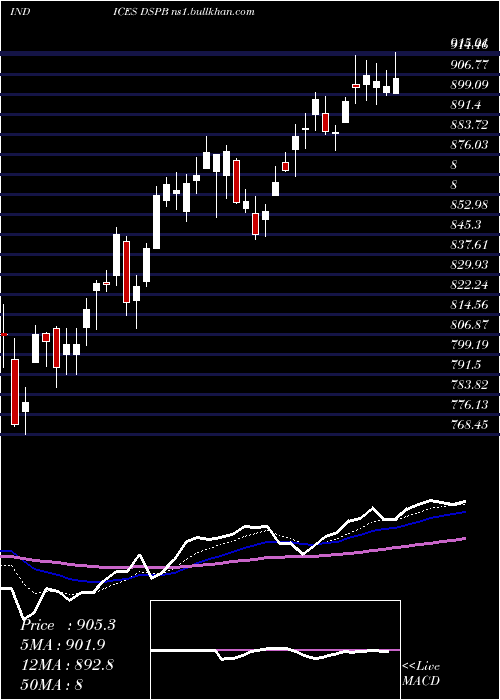The image size is (500, 700).
Task: Click the 837.61 price level label
Action: (469, 245)
